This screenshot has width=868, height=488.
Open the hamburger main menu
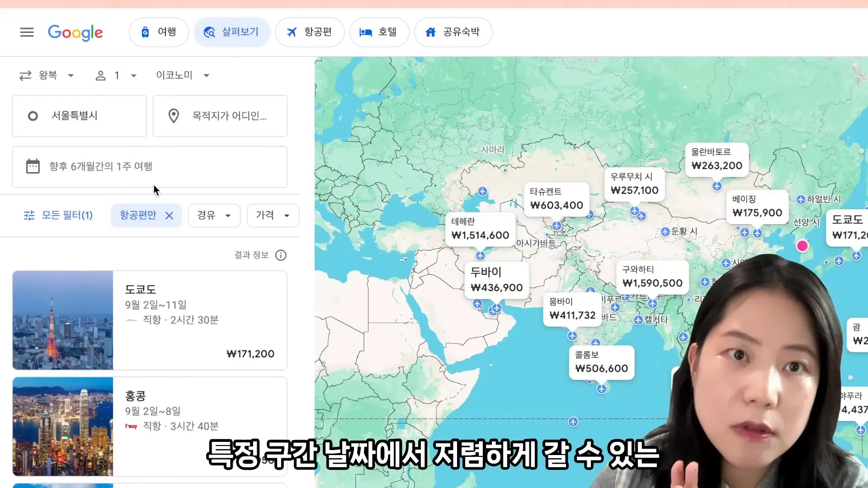[x=27, y=32]
